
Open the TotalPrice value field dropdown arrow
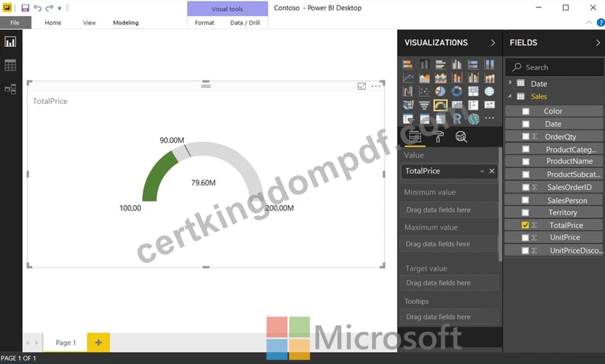482,171
